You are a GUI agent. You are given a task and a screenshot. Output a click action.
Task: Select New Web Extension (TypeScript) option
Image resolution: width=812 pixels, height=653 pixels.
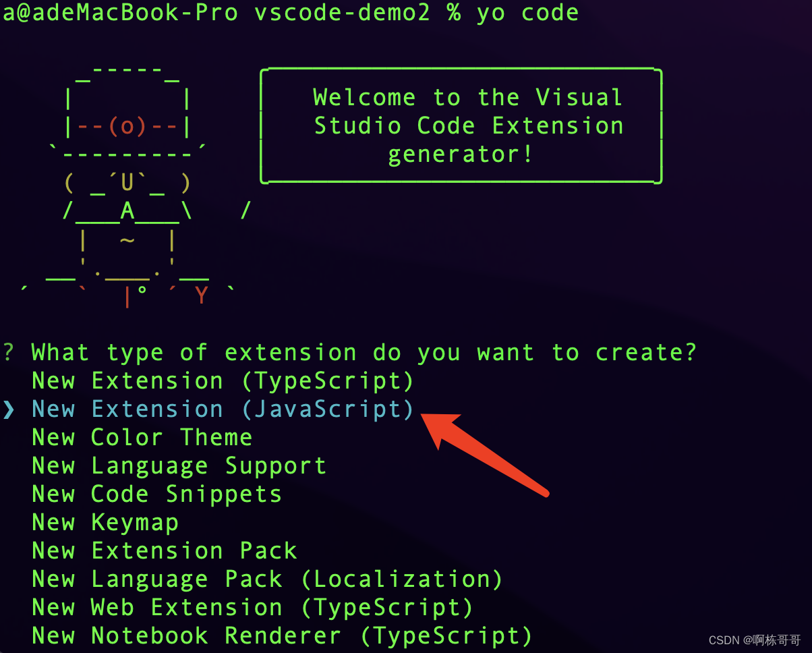pyautogui.click(x=252, y=608)
